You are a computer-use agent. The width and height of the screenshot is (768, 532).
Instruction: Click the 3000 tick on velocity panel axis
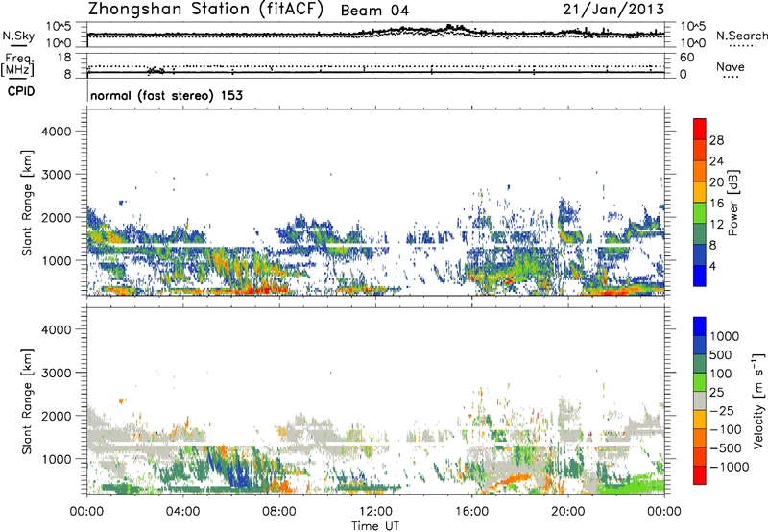57,373
